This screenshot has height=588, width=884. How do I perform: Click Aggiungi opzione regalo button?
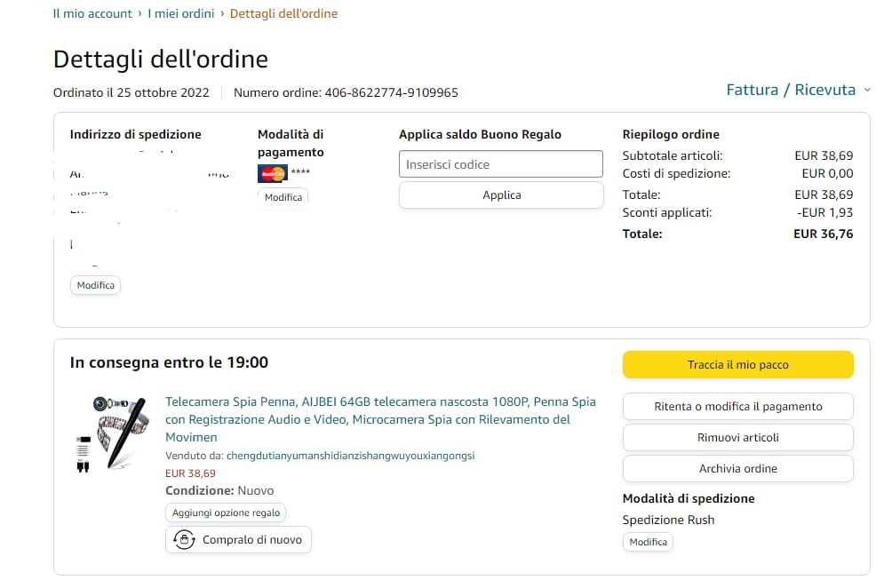pos(226,513)
